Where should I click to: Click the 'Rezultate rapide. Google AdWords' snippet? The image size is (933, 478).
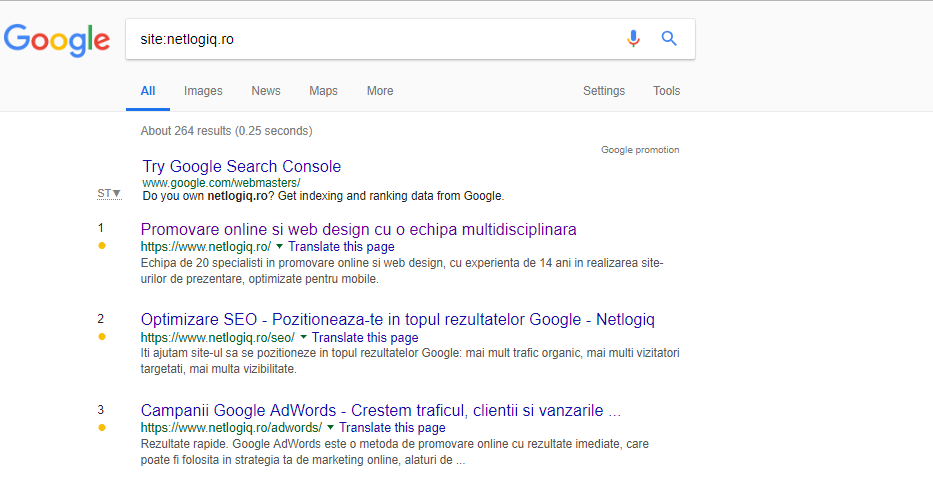click(395, 452)
